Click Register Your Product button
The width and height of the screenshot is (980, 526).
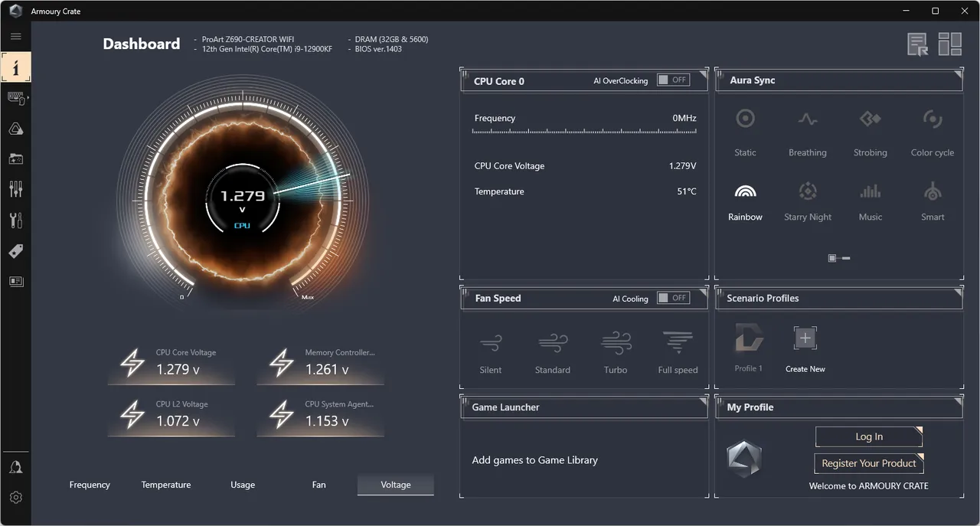(869, 463)
